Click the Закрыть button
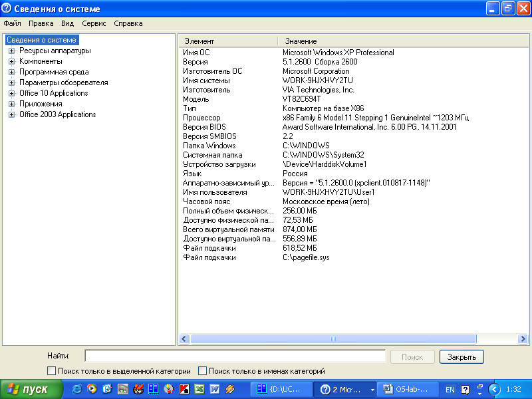This screenshot has width=532, height=399. pos(462,357)
